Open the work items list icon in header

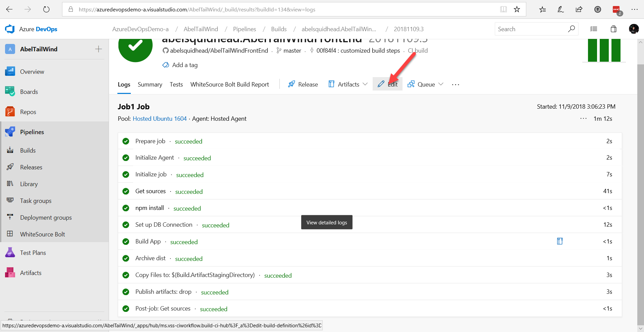tap(594, 29)
